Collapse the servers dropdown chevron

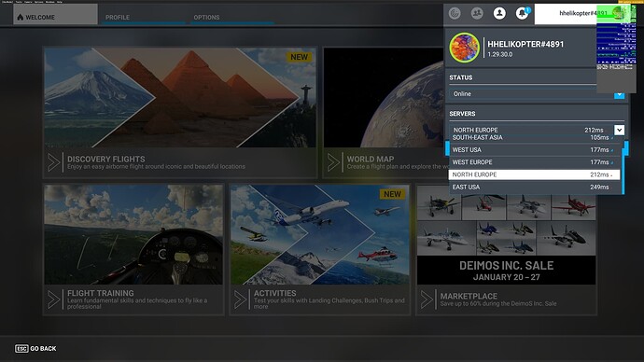pos(620,130)
